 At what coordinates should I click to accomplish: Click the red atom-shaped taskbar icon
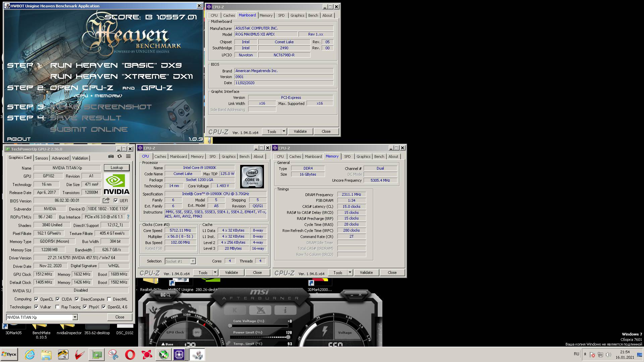tap(147, 355)
